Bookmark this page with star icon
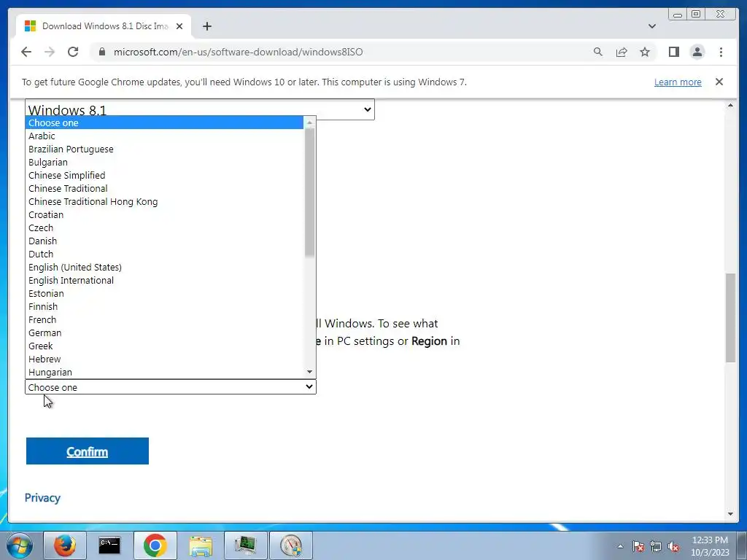The image size is (747, 560). [645, 52]
